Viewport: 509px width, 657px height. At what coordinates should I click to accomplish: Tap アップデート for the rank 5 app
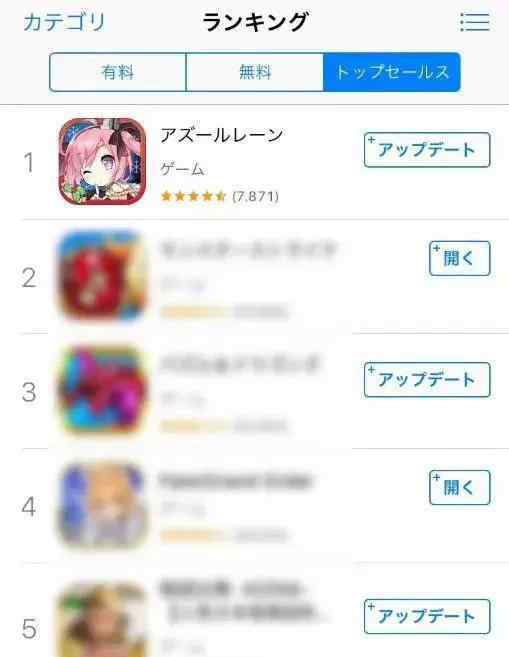(427, 616)
